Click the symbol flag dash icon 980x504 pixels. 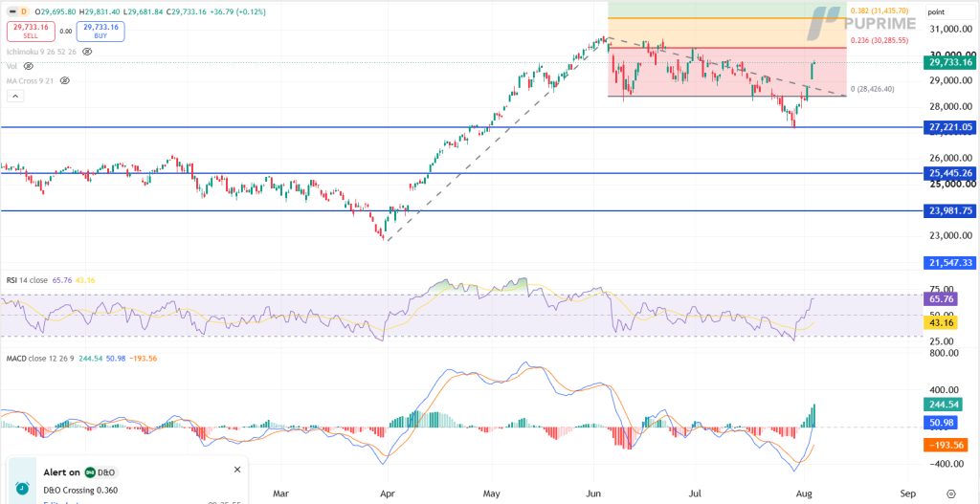(11, 11)
